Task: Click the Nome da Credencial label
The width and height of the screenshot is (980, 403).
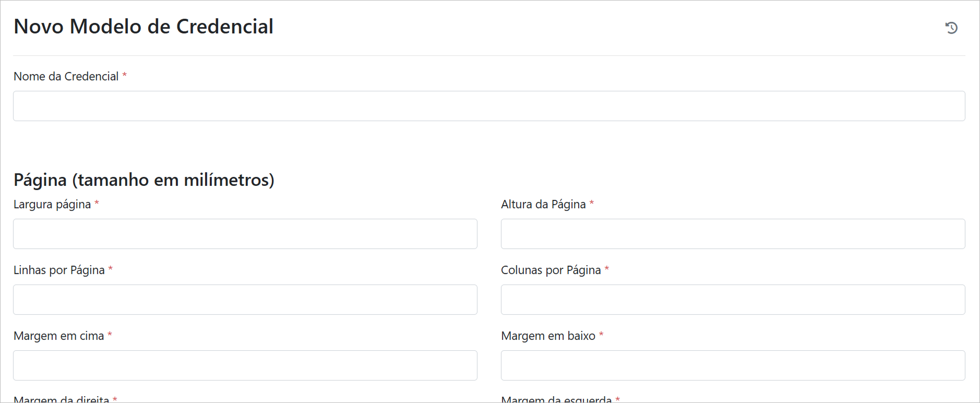Action: [x=66, y=77]
